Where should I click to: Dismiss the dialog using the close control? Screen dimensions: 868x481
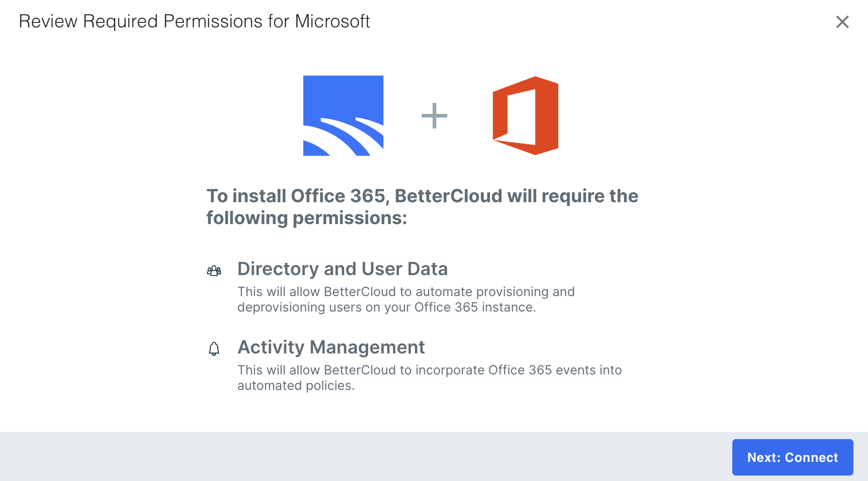pyautogui.click(x=842, y=21)
